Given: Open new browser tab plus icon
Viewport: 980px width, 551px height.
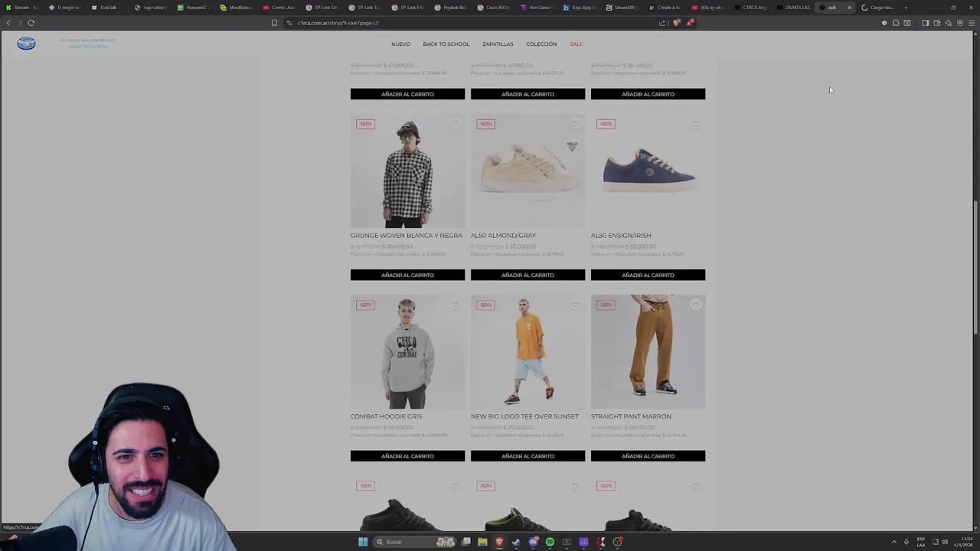Looking at the screenshot, I should (x=906, y=8).
